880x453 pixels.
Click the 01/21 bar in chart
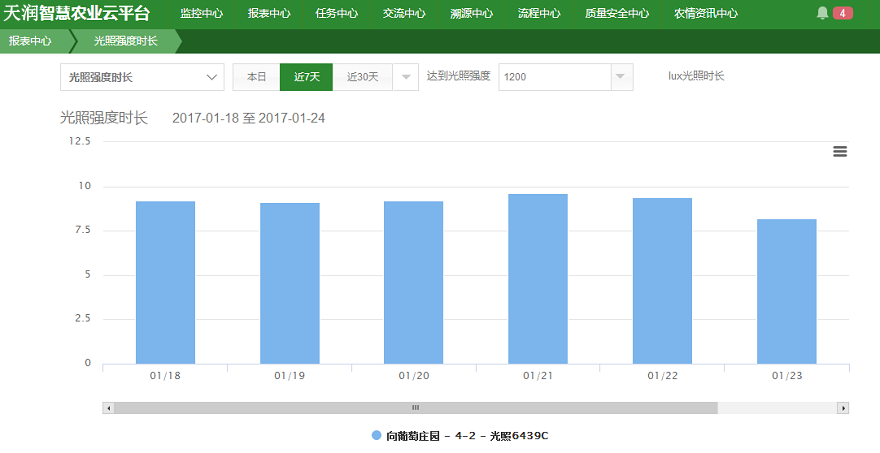pyautogui.click(x=538, y=278)
